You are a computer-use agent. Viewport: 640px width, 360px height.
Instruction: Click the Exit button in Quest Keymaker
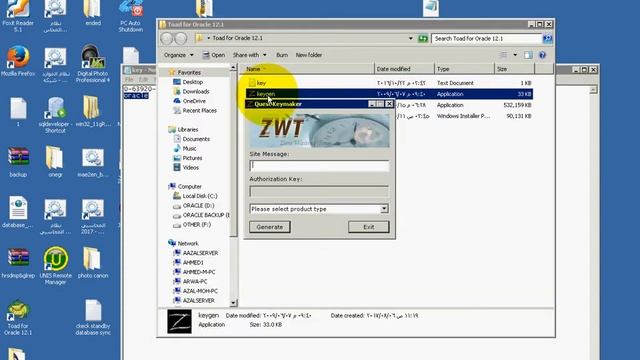[369, 227]
